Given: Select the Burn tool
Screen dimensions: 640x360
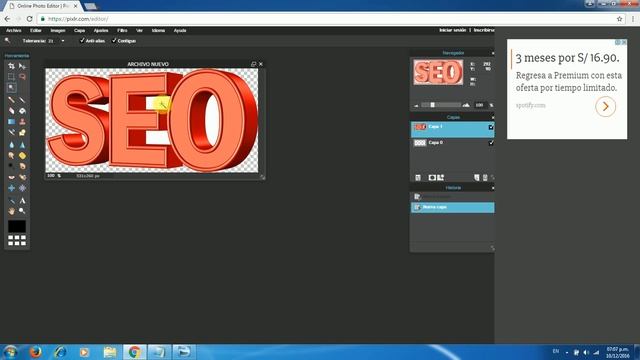Looking at the screenshot, I should coord(22,166).
